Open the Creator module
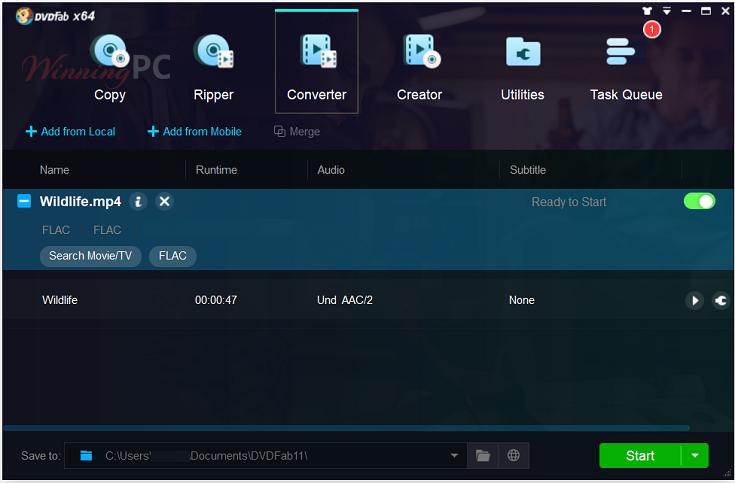The width and height of the screenshot is (735, 483). [420, 68]
